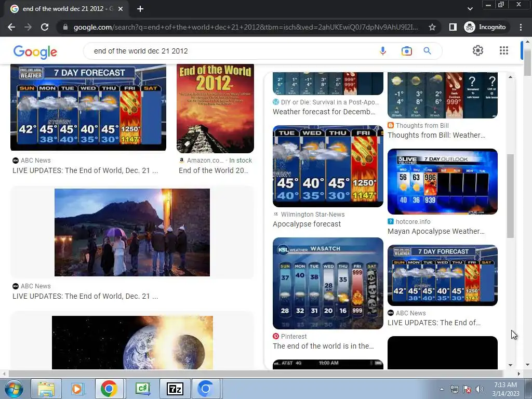532x399 pixels.
Task: Click the network tray icon
Action: 454,389
